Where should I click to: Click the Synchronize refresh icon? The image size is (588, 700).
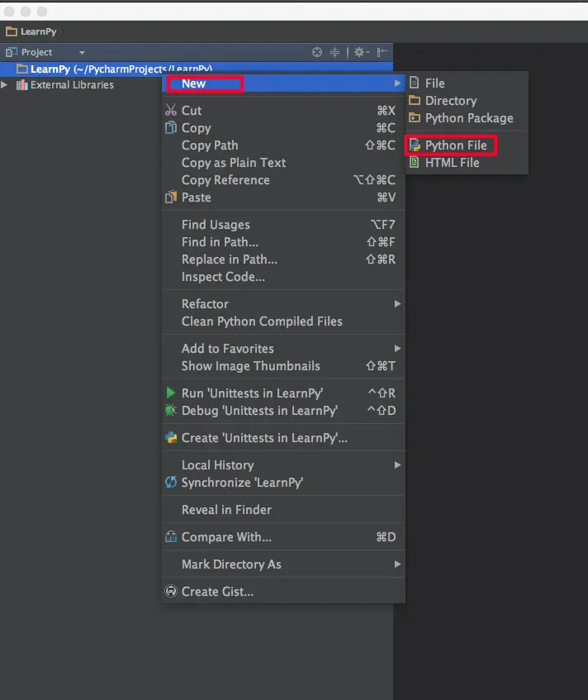point(171,482)
